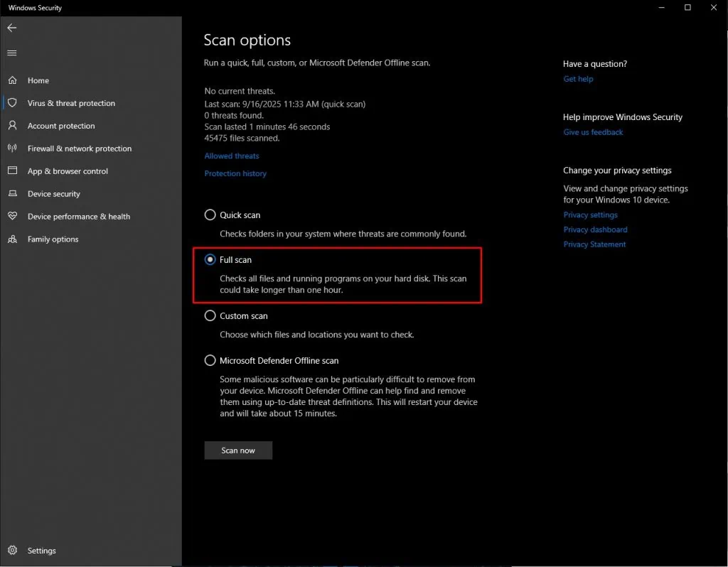The image size is (728, 567).
Task: Expand the navigation hamburger menu
Action: tap(11, 53)
